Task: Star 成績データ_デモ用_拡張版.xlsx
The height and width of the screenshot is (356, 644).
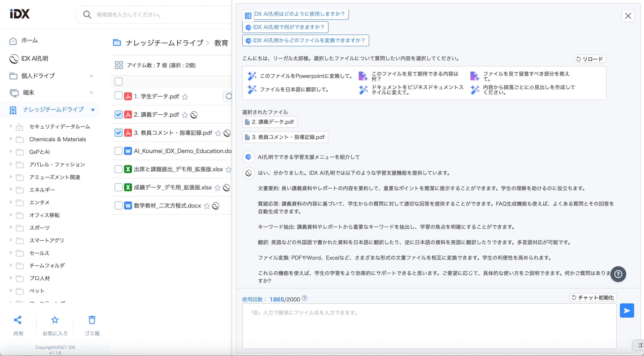Action: 217,188
